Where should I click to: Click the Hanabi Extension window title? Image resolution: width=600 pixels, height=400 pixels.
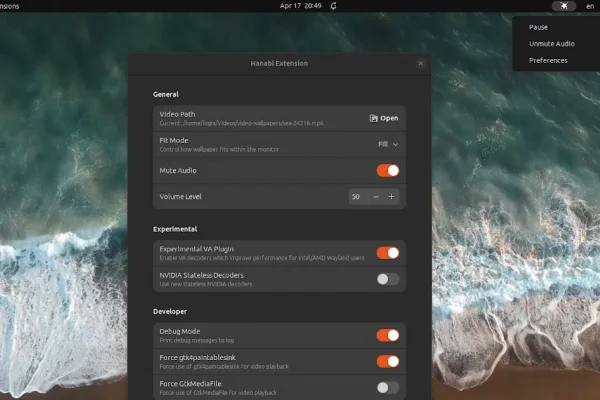[279, 64]
